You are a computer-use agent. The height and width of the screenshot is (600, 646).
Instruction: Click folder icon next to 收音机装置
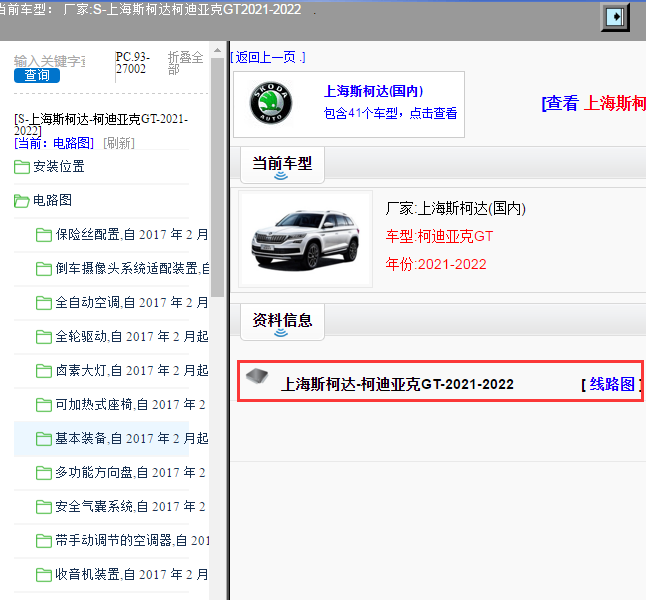(x=44, y=575)
